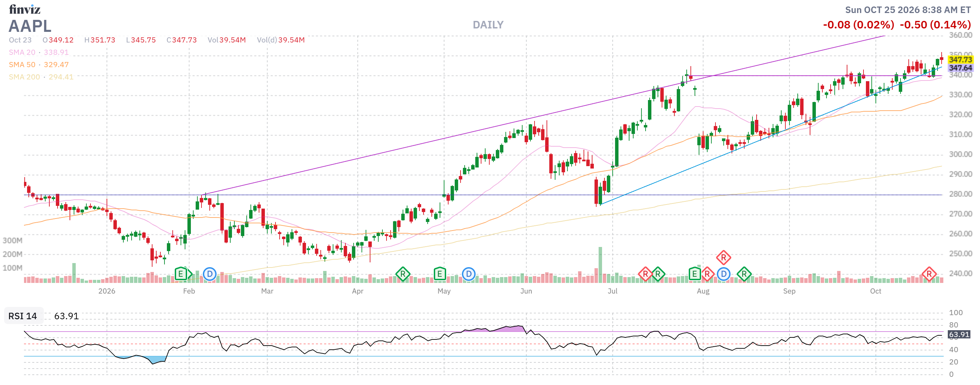Click the low price value 345.75
The width and height of the screenshot is (980, 385).
(x=144, y=40)
